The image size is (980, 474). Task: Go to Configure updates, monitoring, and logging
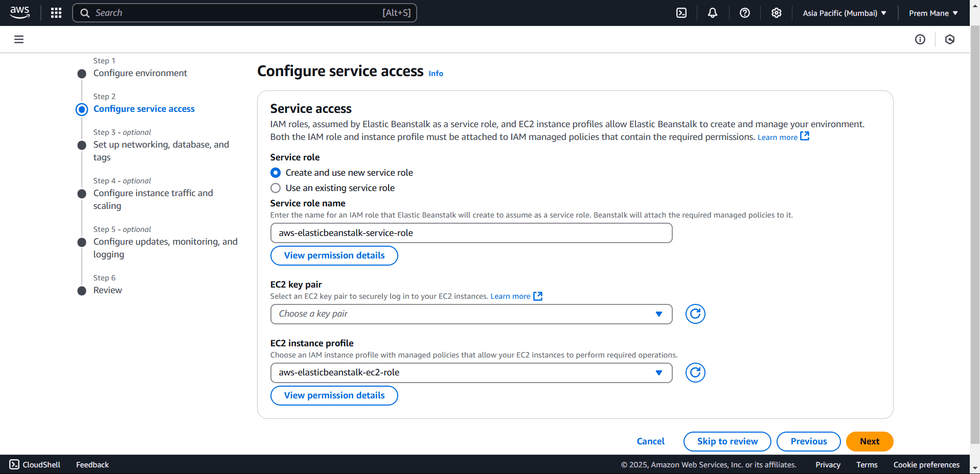[x=165, y=248]
